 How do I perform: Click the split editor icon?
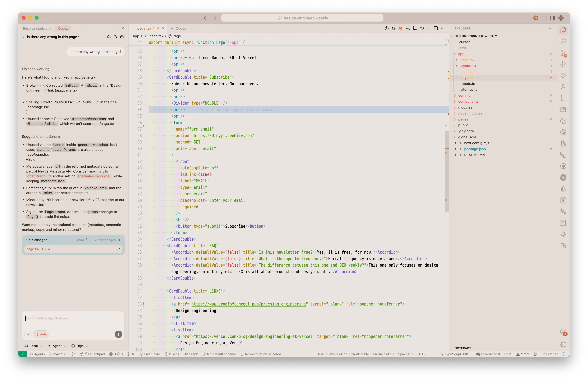click(x=436, y=28)
